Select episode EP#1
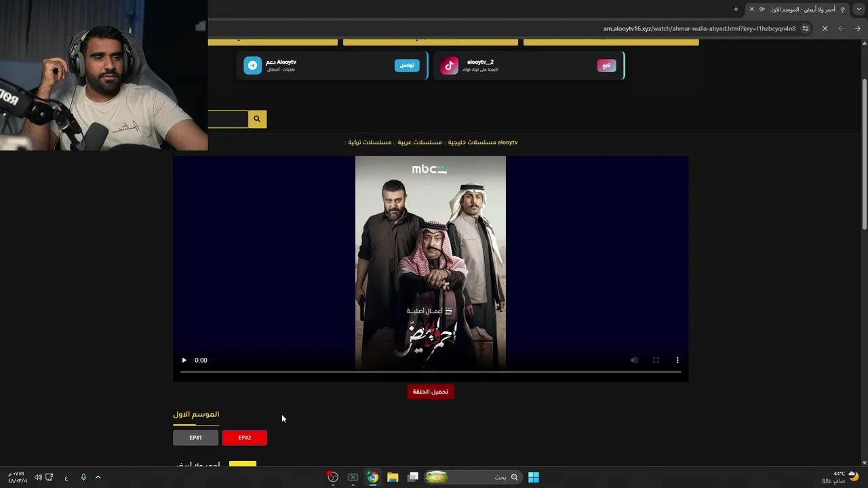Screen dimensions: 868x488 [x=195, y=438]
